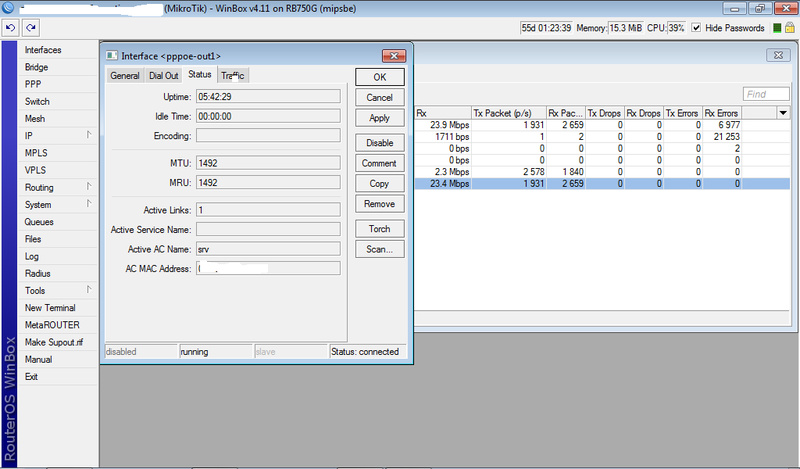Click the padlock secure-mode icon
Viewport: 800px width, 469px height.
tap(790, 28)
